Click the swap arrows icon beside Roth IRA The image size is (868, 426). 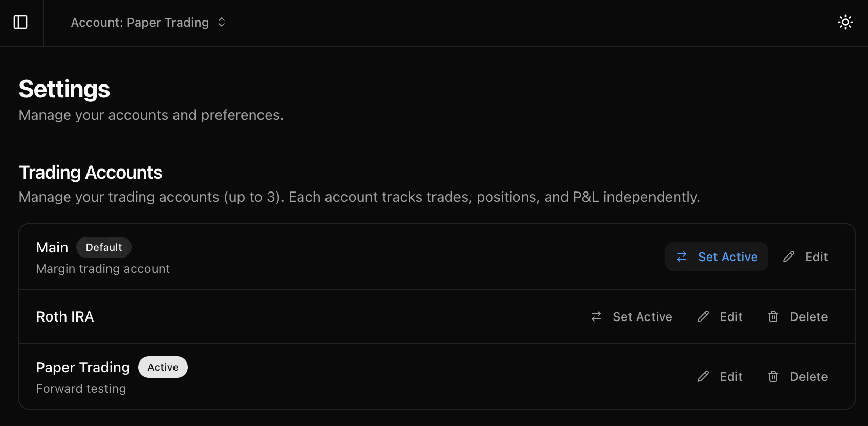595,316
